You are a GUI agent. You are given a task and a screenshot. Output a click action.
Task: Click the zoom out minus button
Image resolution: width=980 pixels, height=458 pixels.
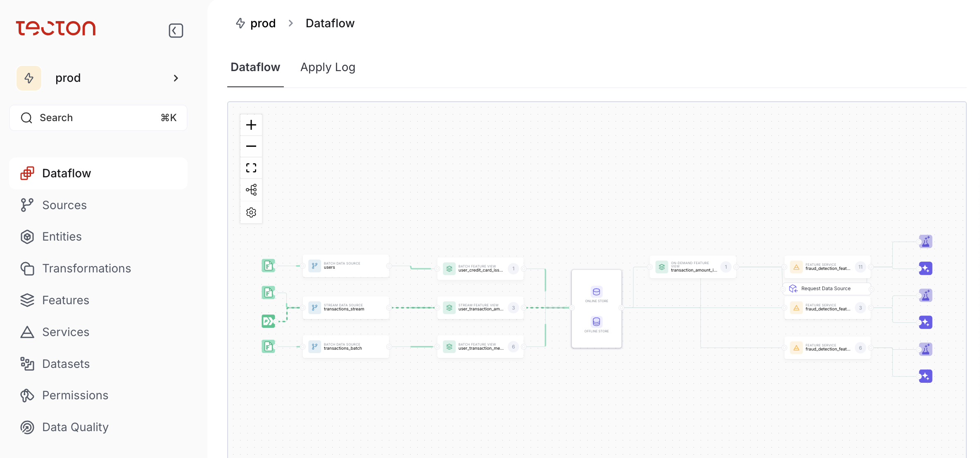pos(251,146)
